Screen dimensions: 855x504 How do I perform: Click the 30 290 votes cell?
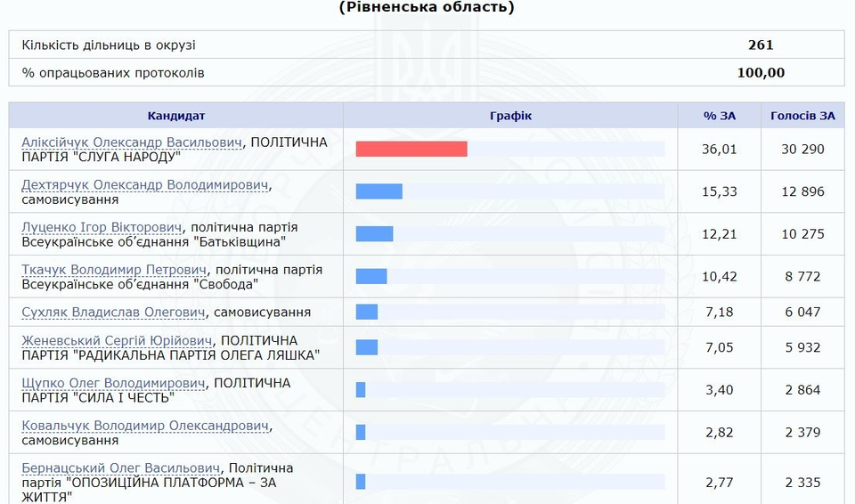[802, 149]
